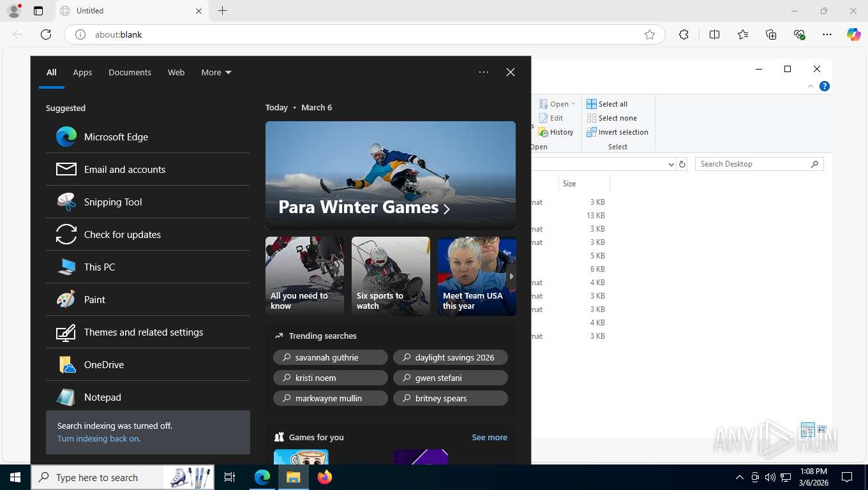Select the Web search tab
This screenshot has height=490, width=868.
176,72
